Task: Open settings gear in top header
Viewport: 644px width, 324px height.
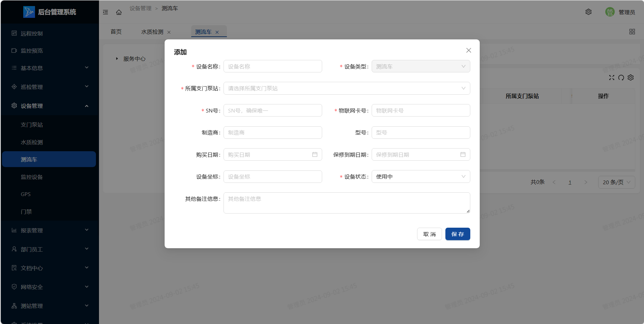Action: (x=588, y=12)
